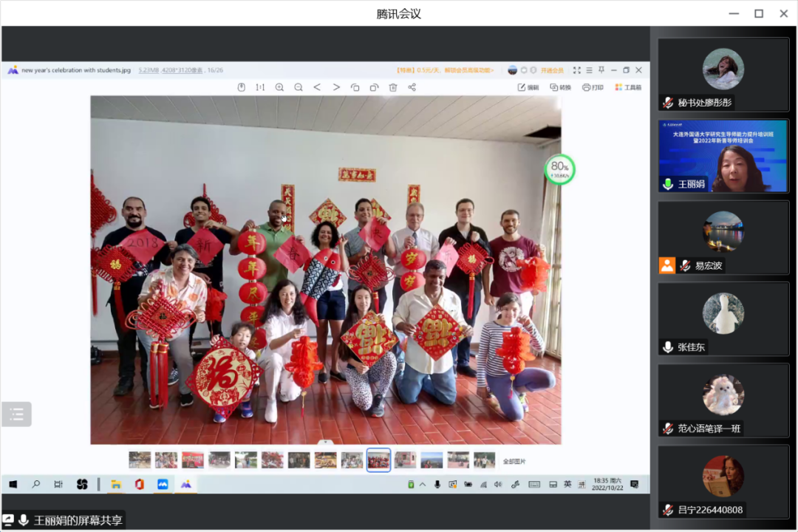The image size is (798, 532).
Task: Expand the system tray hidden icons chevron
Action: (423, 485)
